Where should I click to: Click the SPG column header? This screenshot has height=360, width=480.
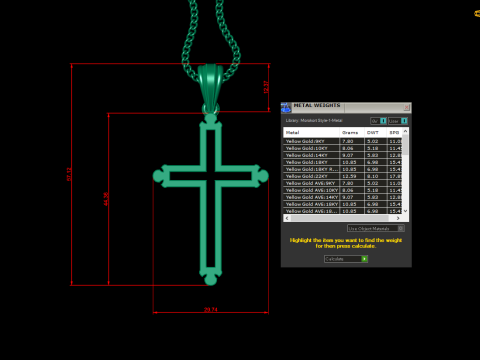tap(394, 132)
